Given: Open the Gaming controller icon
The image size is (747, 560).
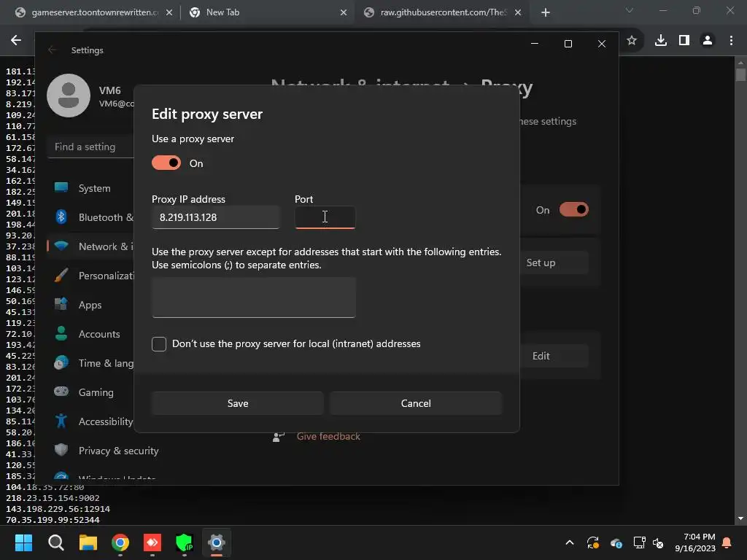Looking at the screenshot, I should pyautogui.click(x=61, y=392).
